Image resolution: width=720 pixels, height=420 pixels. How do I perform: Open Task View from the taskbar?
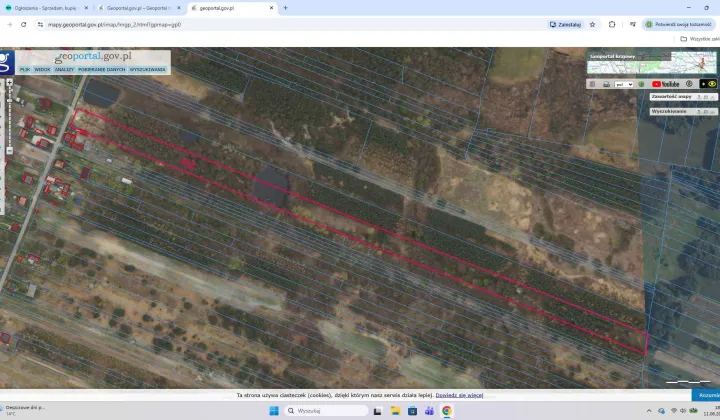point(377,410)
